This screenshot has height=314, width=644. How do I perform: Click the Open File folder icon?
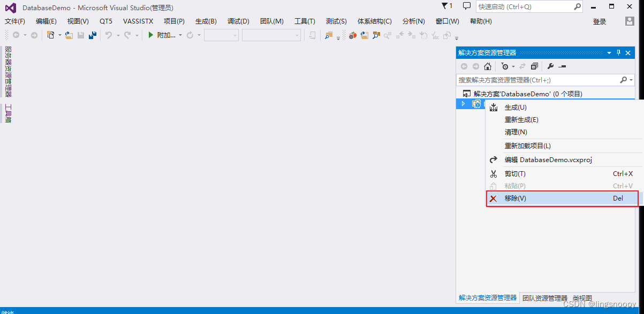[x=69, y=35]
